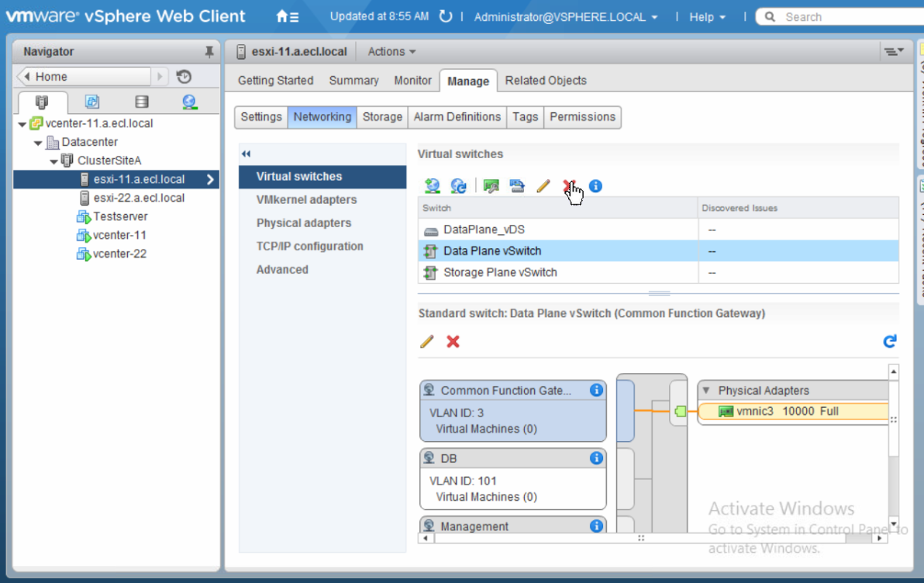Remove the port group with the lower red X

pyautogui.click(x=453, y=342)
